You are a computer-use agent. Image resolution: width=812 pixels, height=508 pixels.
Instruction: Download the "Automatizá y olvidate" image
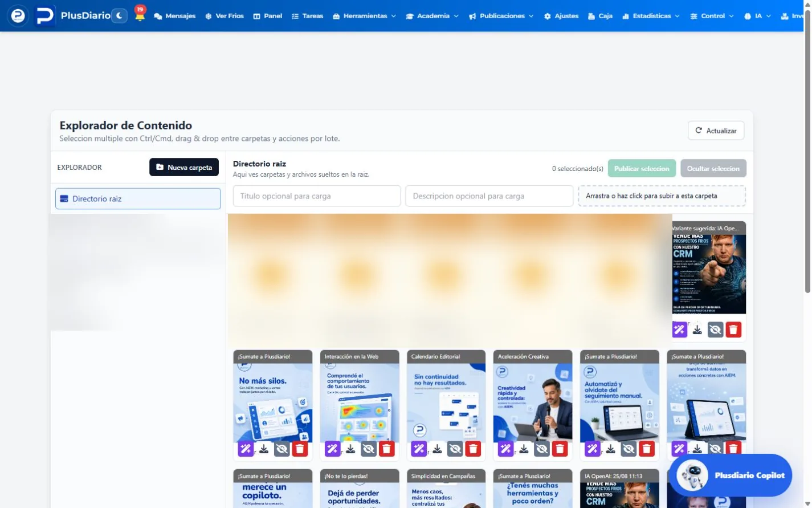tap(610, 449)
